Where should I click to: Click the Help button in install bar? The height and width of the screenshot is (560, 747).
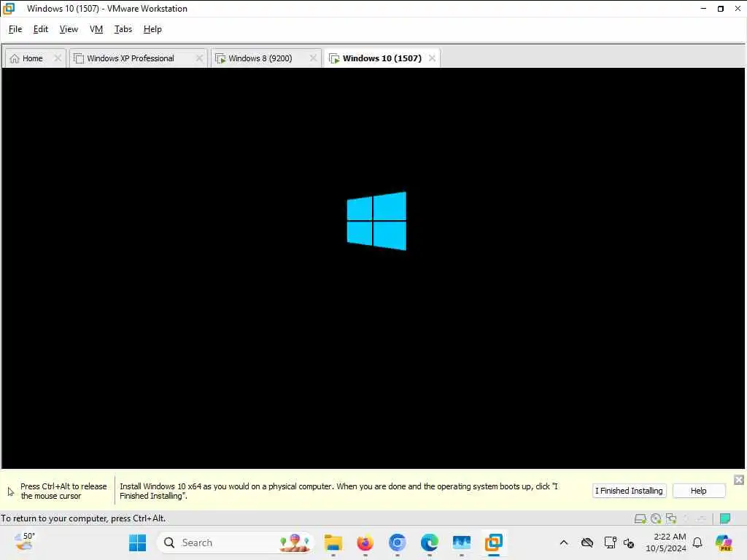pyautogui.click(x=698, y=491)
